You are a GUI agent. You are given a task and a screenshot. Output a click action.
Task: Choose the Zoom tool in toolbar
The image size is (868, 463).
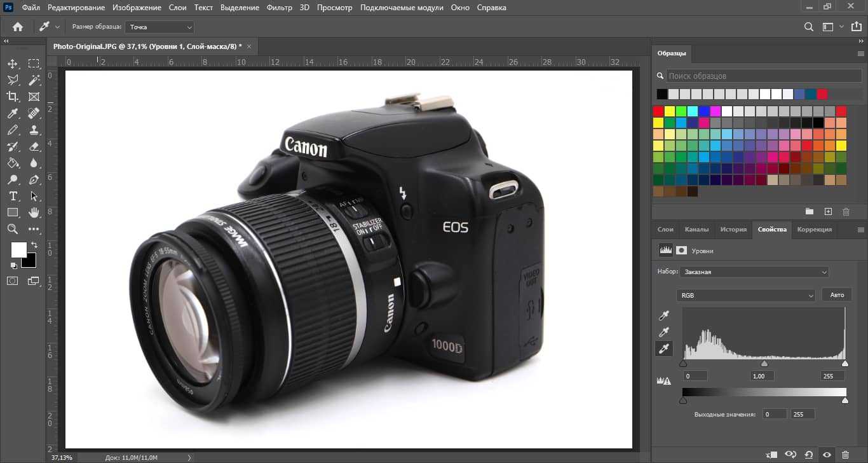(13, 229)
